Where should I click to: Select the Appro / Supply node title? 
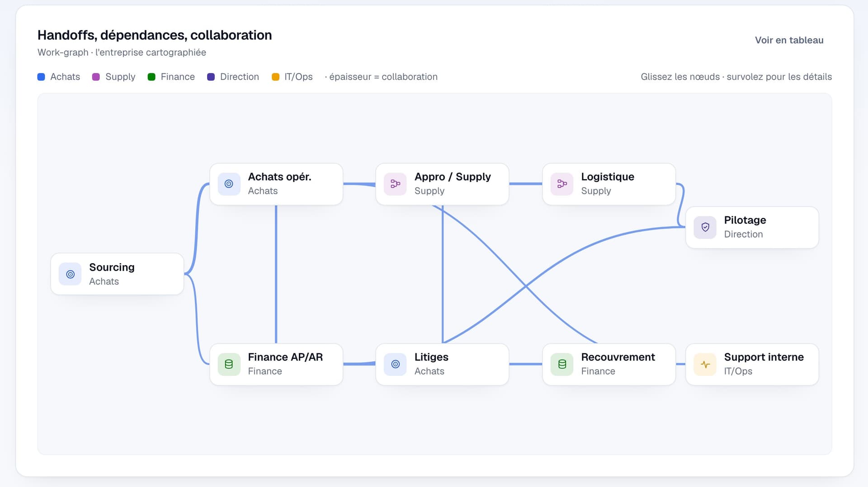453,177
